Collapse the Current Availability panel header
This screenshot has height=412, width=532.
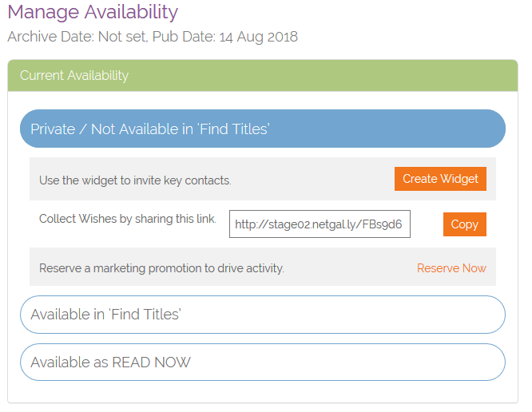click(262, 76)
